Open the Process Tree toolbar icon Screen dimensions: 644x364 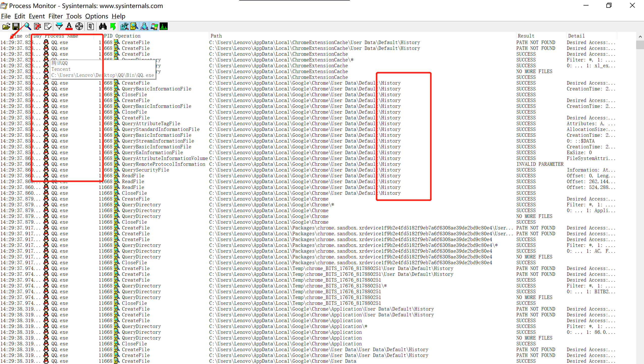pos(91,26)
